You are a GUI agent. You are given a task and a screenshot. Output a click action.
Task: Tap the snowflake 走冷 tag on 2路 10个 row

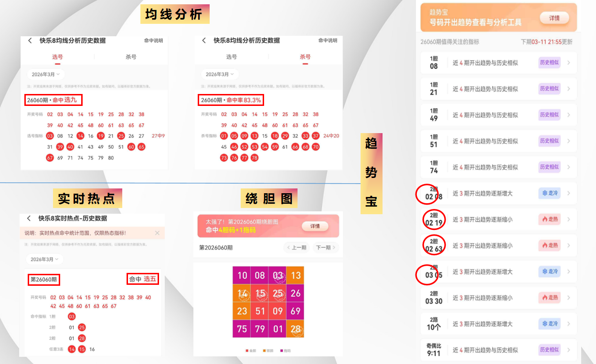coord(549,323)
